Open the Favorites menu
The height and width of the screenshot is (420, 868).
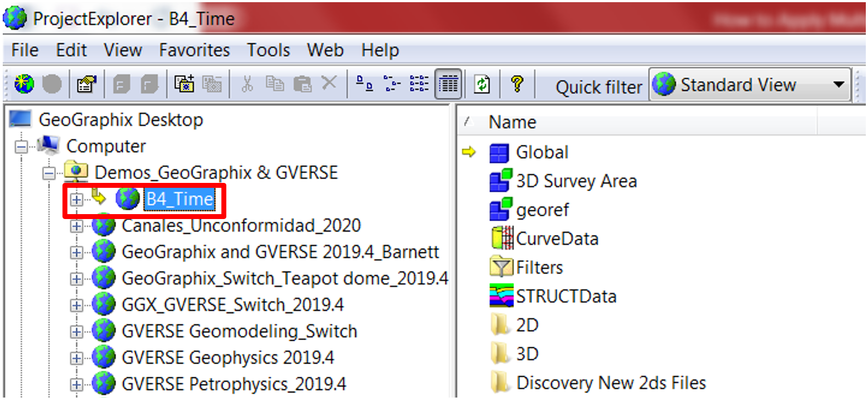click(x=195, y=50)
